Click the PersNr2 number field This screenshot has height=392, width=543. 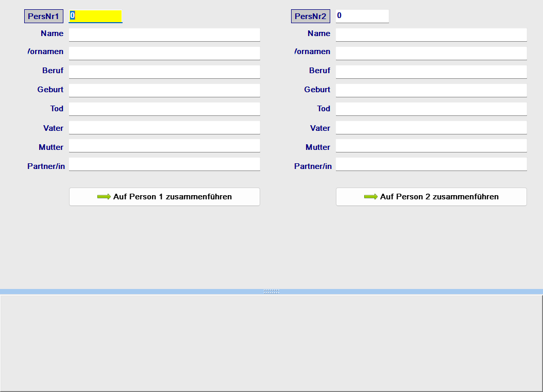click(x=362, y=16)
